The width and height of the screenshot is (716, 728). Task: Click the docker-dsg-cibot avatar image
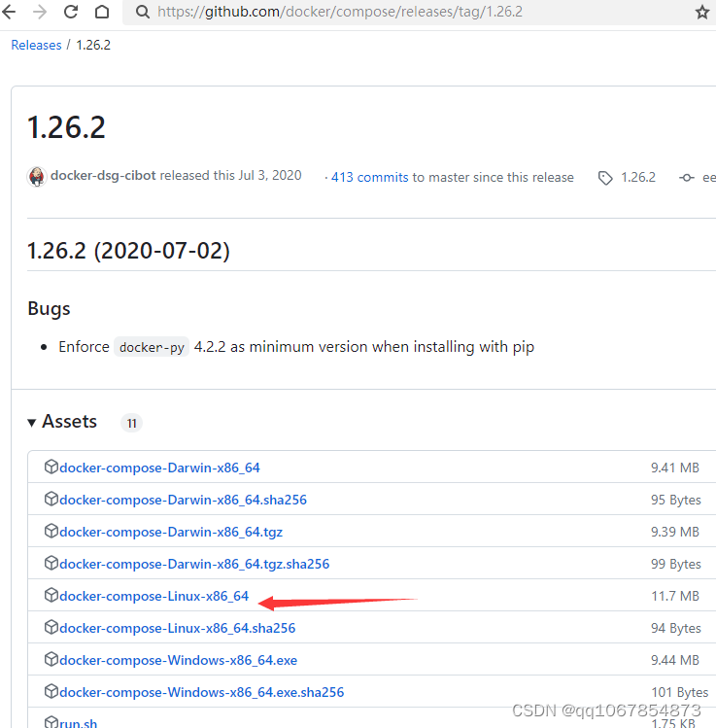[37, 177]
